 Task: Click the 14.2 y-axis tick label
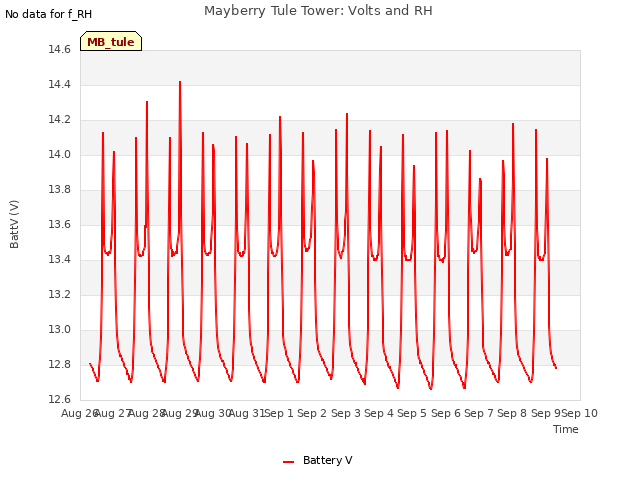click(60, 120)
